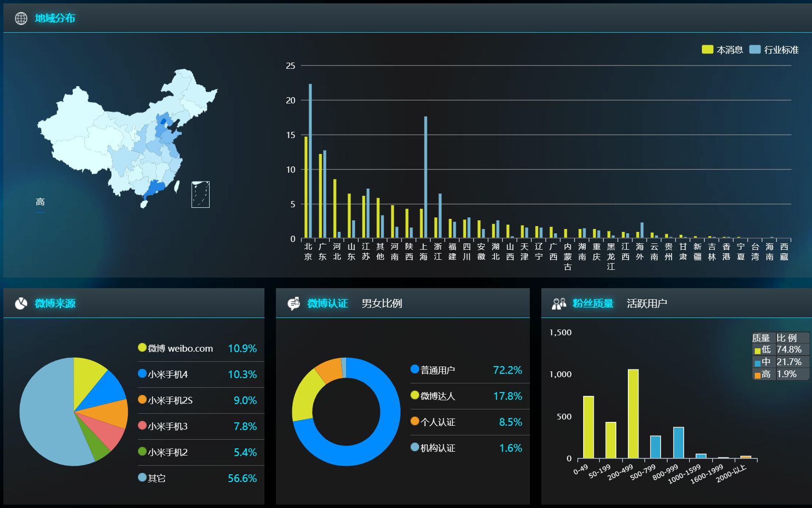Viewport: 812px width, 508px height.
Task: Toggle the 行业标准 legend series
Action: (774, 50)
